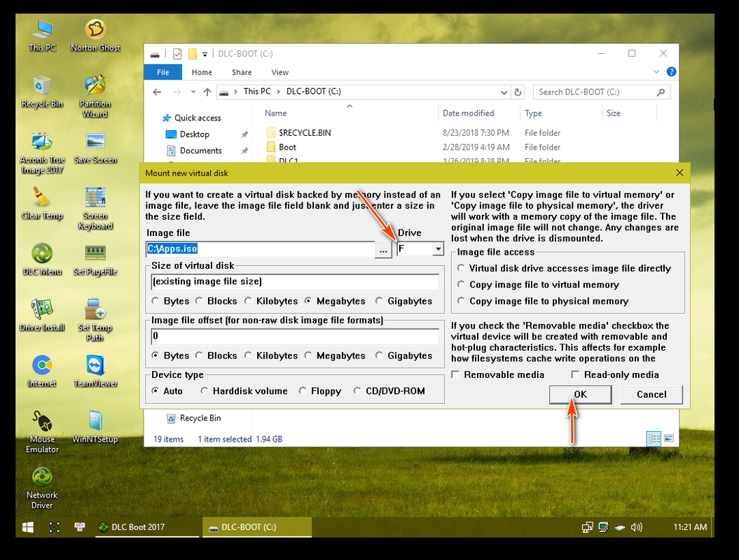Select Desktop under Quick access
This screenshot has width=739, height=560.
(x=194, y=134)
